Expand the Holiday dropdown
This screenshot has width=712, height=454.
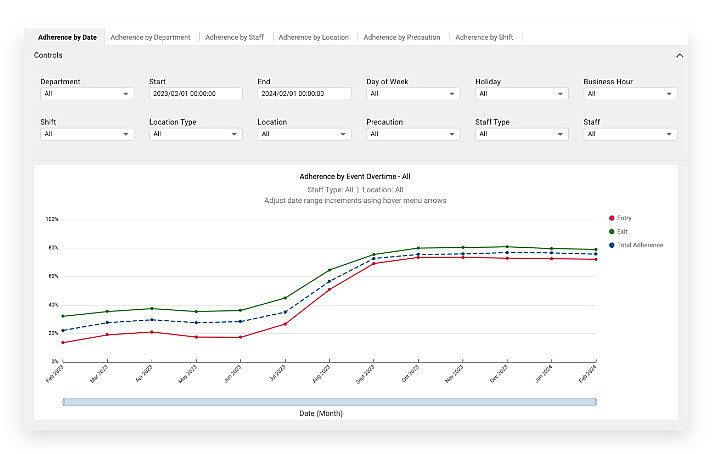pos(521,94)
